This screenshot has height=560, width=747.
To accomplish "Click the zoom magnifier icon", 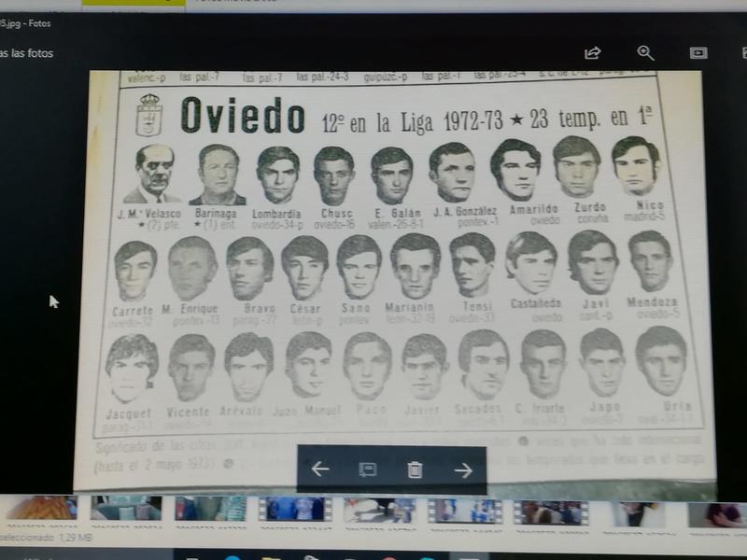I will (645, 53).
